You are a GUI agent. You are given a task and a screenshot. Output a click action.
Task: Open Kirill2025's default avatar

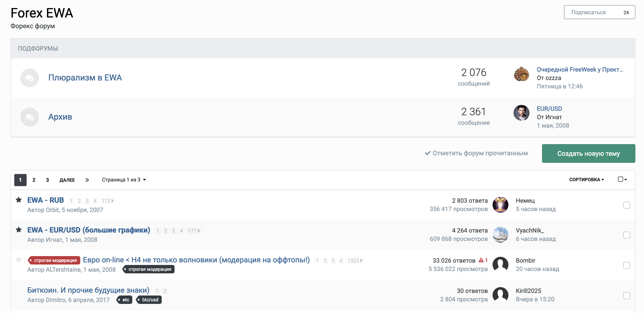click(500, 295)
